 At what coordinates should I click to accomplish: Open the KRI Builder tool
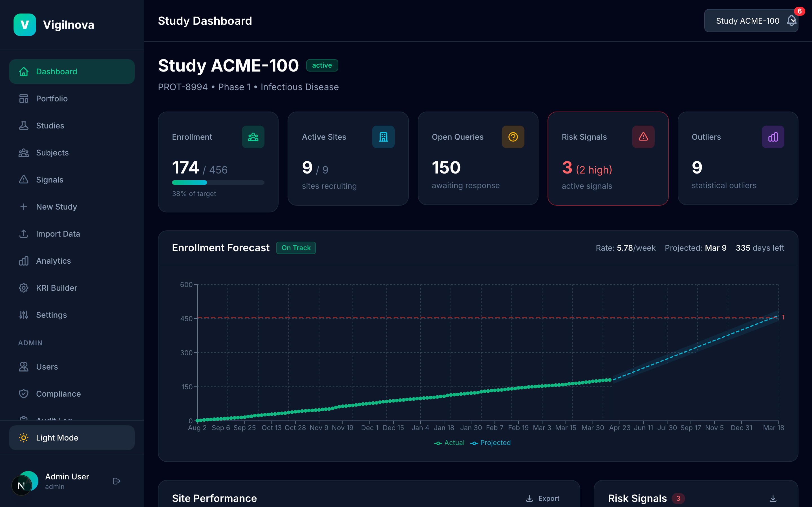coord(56,288)
